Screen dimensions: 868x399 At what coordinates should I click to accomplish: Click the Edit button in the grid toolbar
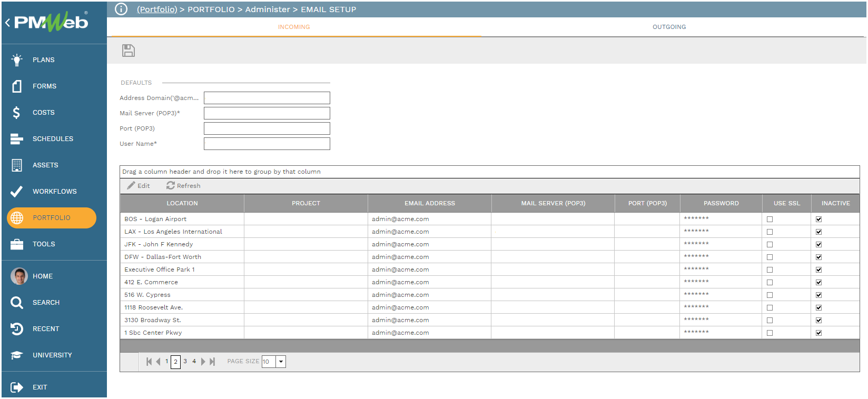point(139,186)
